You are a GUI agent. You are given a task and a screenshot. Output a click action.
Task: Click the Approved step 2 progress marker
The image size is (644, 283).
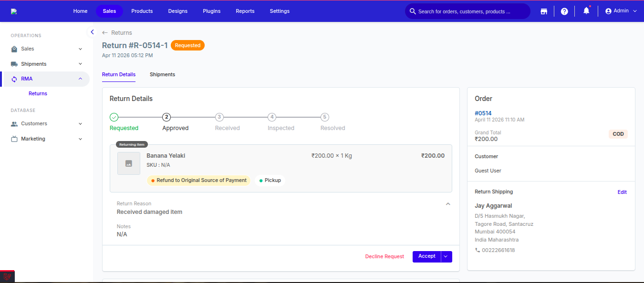pos(166,117)
